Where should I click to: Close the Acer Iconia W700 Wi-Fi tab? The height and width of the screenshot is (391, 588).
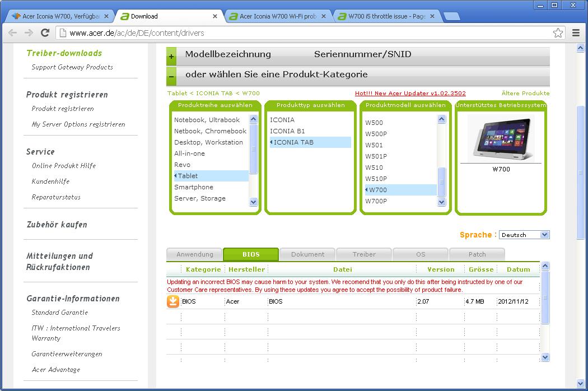(324, 16)
